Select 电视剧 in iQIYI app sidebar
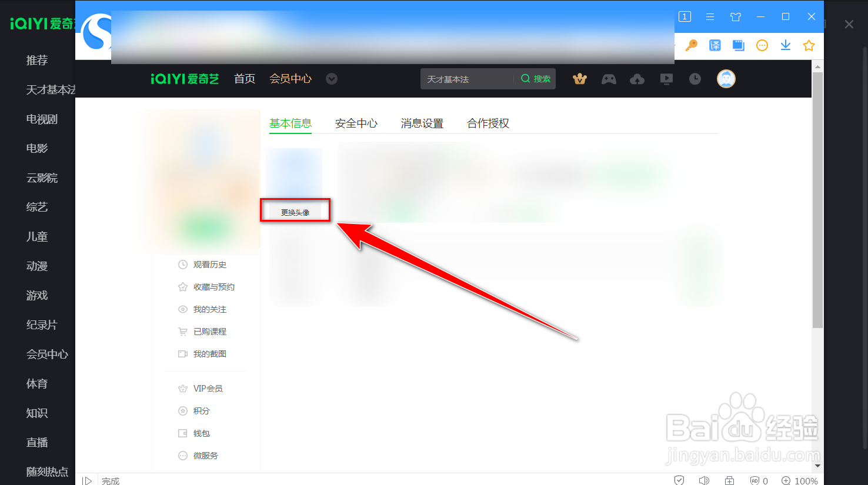868x485 pixels. pos(42,119)
